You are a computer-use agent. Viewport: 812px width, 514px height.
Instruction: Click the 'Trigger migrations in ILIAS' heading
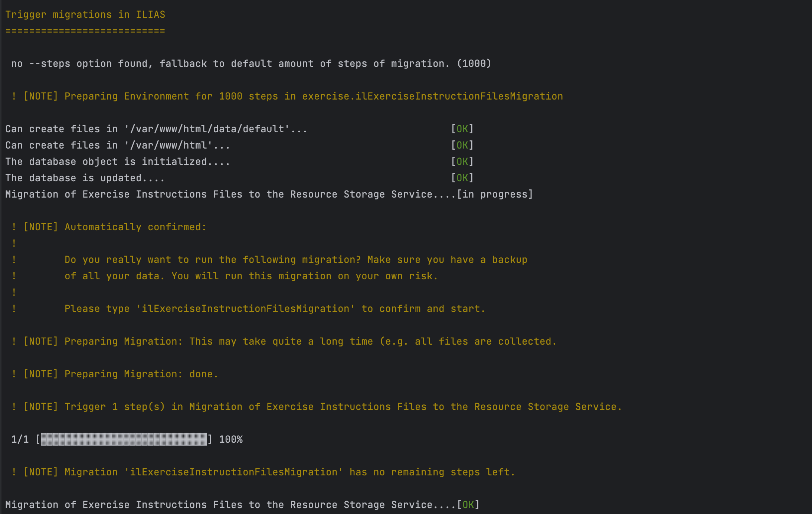tap(85, 14)
